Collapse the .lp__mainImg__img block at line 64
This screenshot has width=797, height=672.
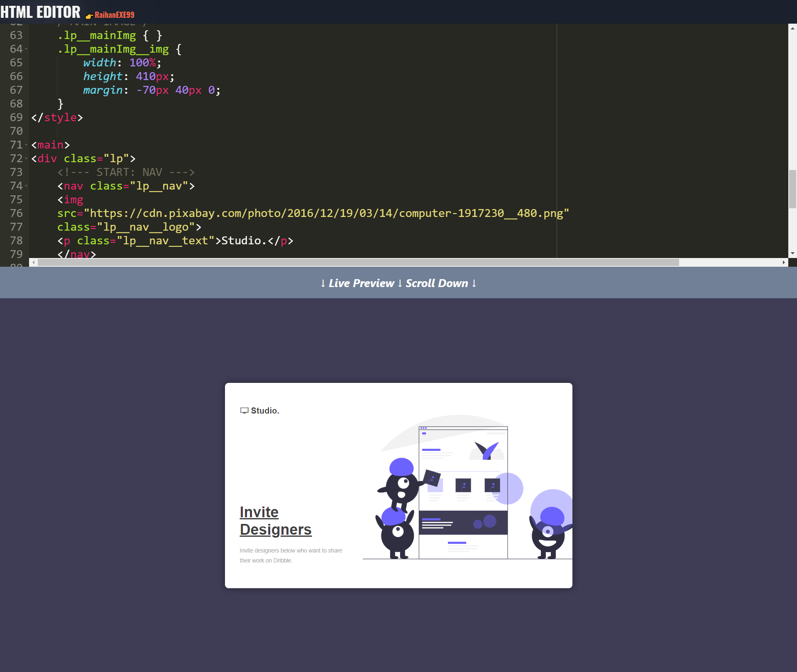[26, 49]
